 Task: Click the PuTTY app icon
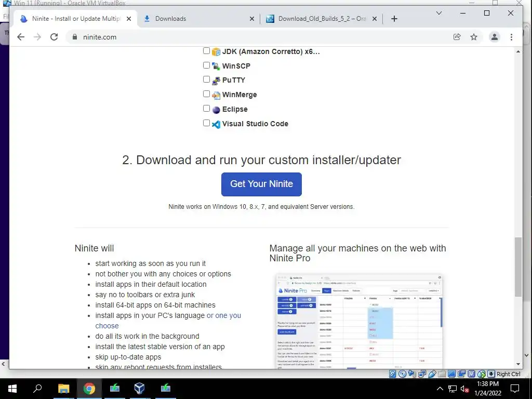tap(216, 81)
